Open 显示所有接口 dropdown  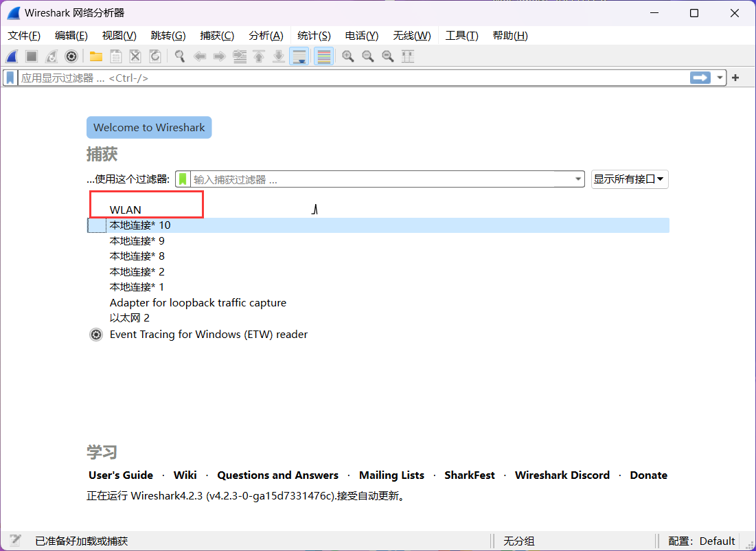(x=630, y=179)
